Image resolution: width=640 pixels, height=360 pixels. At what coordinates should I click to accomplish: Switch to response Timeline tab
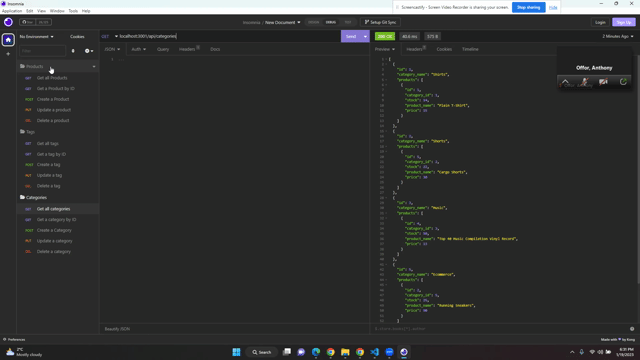[470, 49]
